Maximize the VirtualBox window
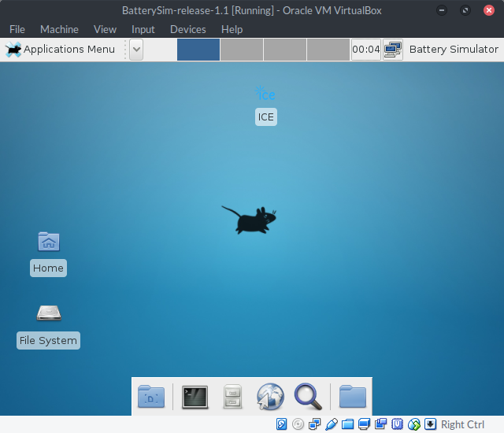 tap(465, 10)
